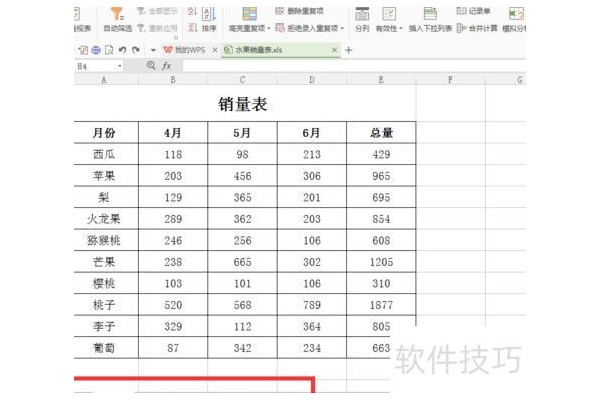The height and width of the screenshot is (400, 600).
Task: Select the 4月 header cell
Action: (173, 133)
